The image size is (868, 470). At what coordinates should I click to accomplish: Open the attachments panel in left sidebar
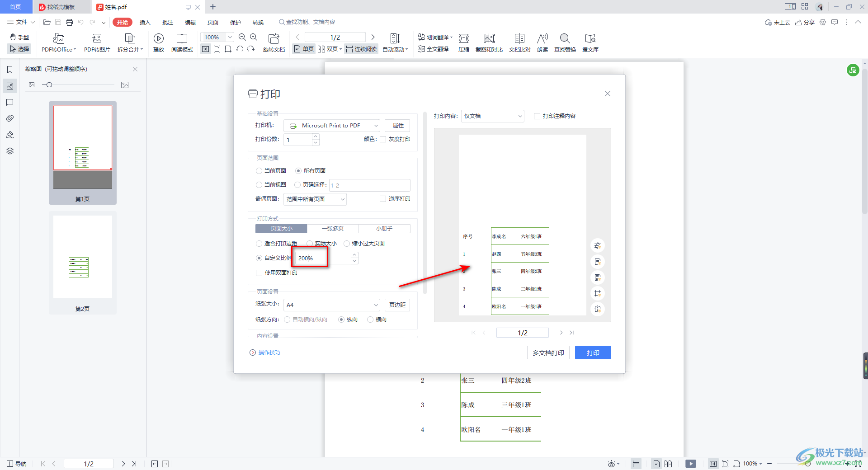tap(9, 118)
